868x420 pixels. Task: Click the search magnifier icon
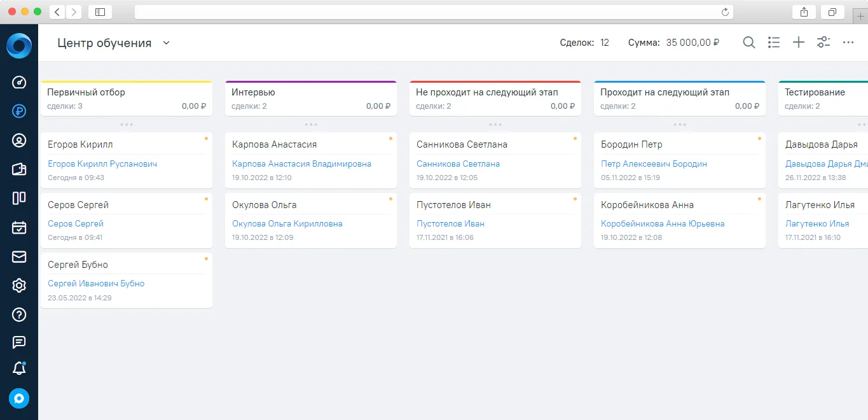tap(749, 43)
